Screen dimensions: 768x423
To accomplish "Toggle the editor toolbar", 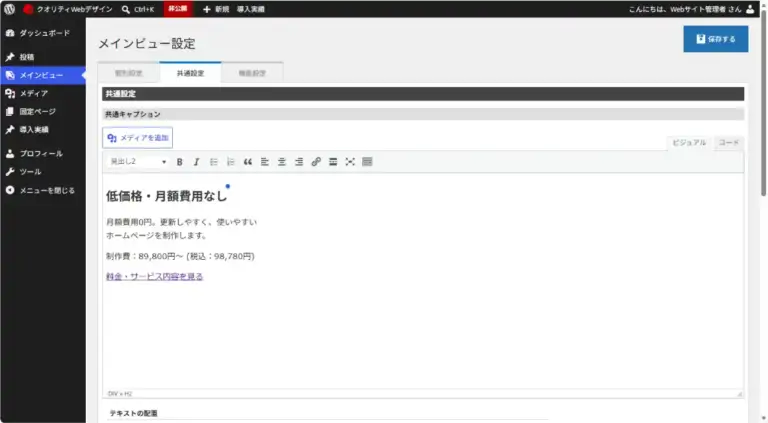I will coord(367,162).
